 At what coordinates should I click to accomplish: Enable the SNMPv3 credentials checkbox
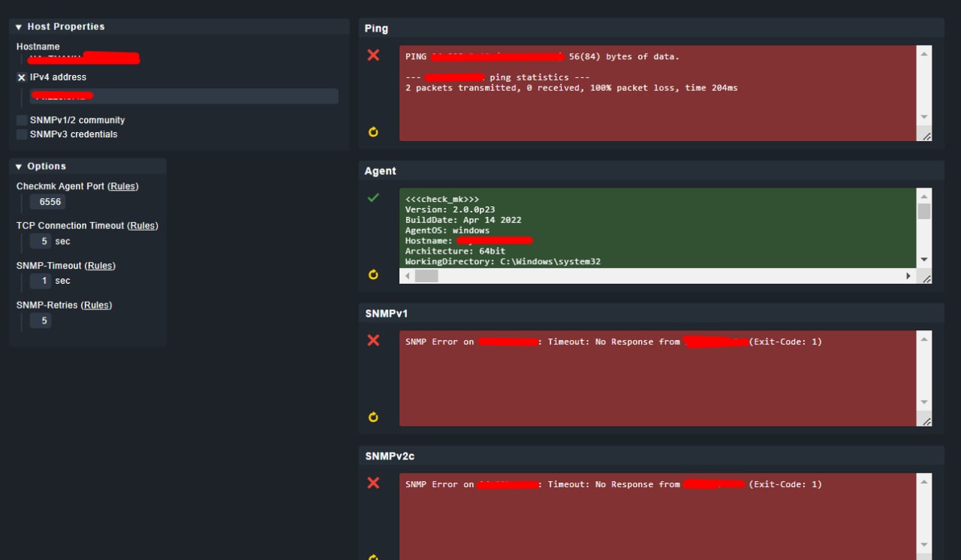click(22, 134)
